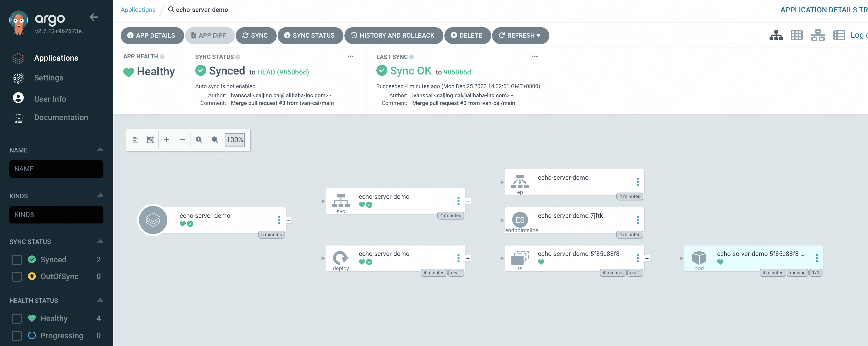Switch to the network view icon
The width and height of the screenshot is (868, 346).
click(x=818, y=35)
